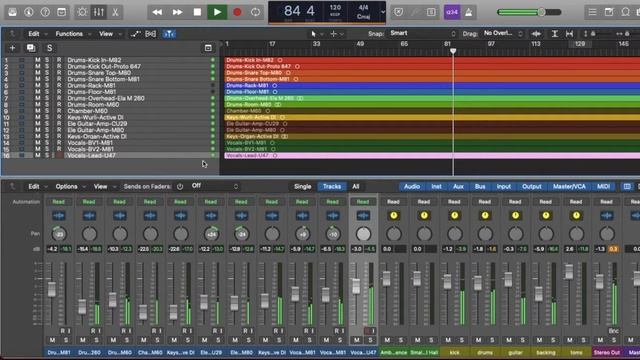Open the Mixer Options menu

[x=67, y=187]
